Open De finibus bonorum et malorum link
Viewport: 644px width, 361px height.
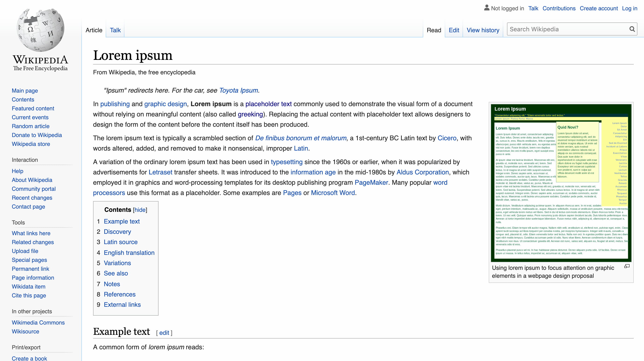(x=301, y=138)
